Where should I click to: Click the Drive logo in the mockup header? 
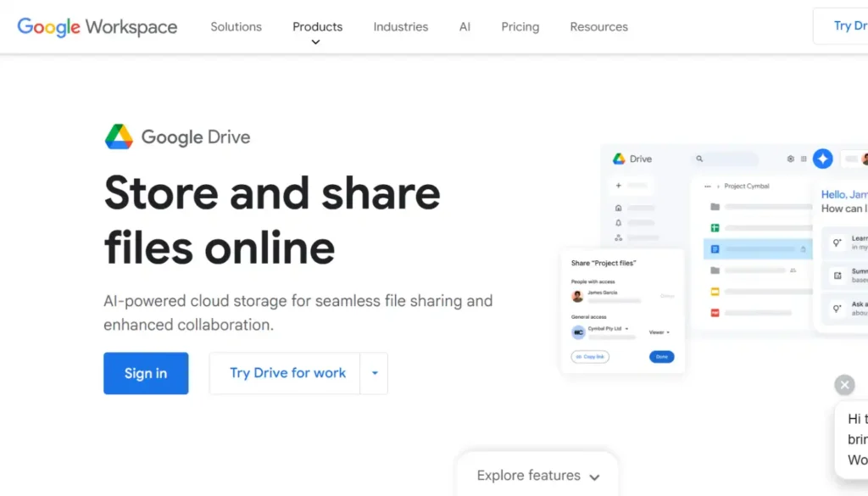point(619,159)
